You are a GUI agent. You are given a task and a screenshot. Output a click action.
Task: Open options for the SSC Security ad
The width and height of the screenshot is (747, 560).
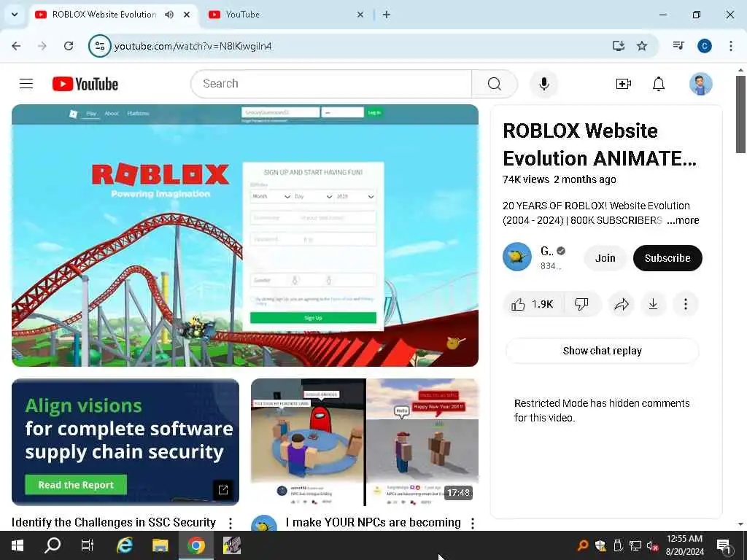pos(231,523)
